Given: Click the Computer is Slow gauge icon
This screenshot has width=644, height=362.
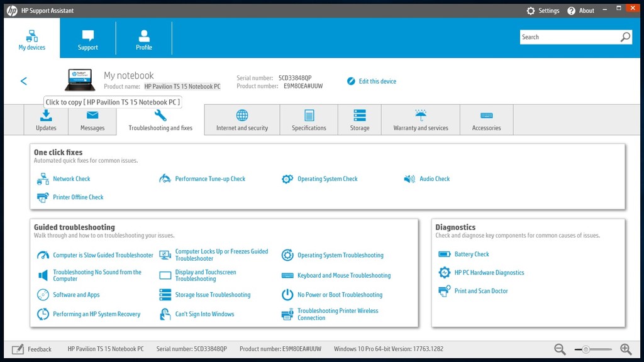Looking at the screenshot, I should [x=43, y=255].
